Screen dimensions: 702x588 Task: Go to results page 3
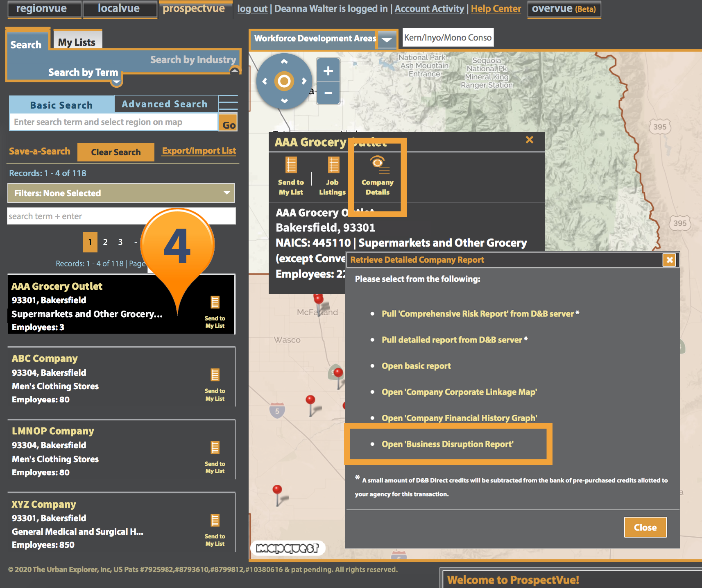point(120,242)
